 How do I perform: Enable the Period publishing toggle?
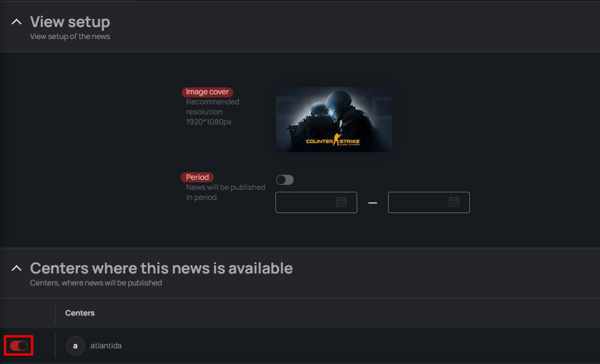285,180
